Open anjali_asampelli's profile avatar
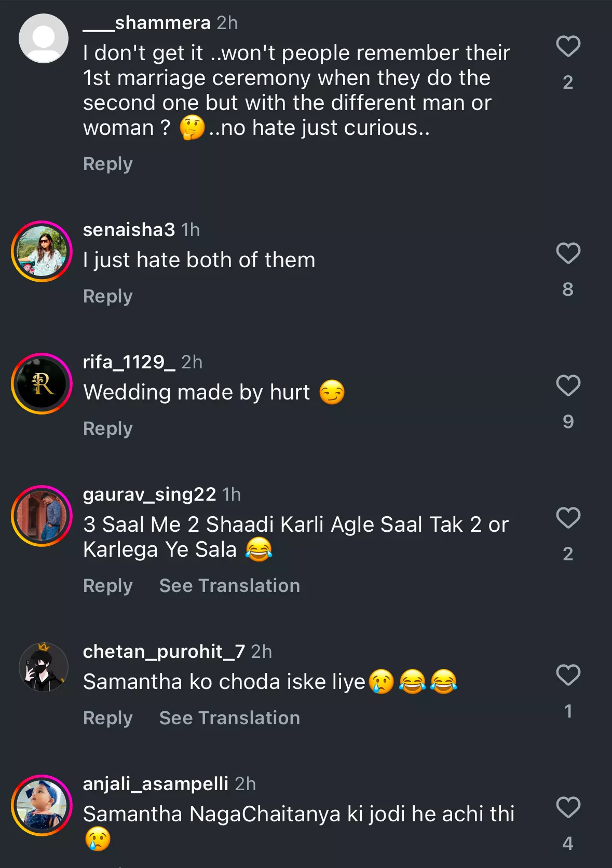The width and height of the screenshot is (612, 868). click(x=42, y=806)
